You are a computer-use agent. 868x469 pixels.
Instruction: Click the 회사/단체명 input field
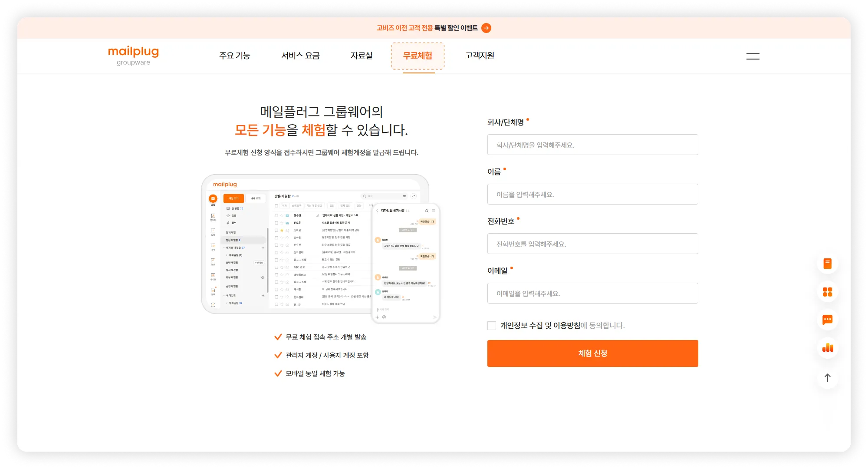[x=592, y=145]
